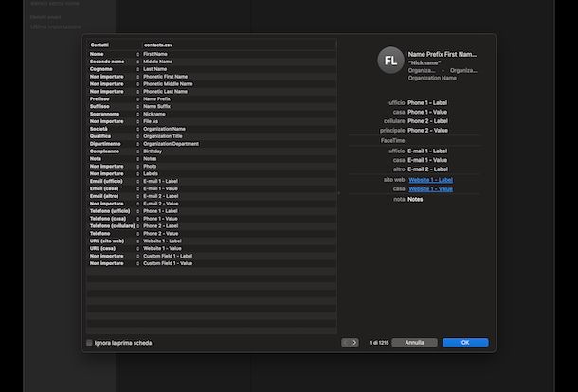Click the principale phone label in preview
The height and width of the screenshot is (392, 578).
click(392, 130)
